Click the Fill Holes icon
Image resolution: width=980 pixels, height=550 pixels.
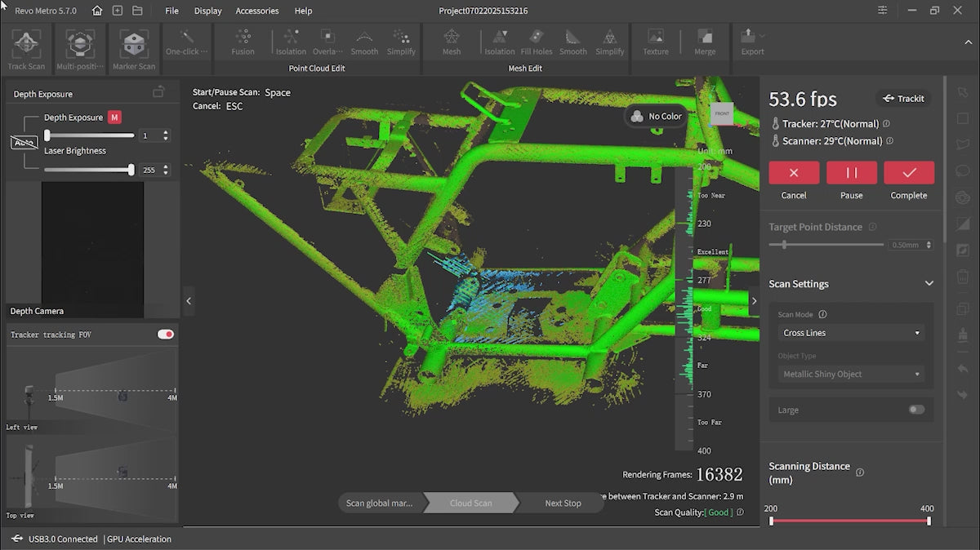click(x=537, y=39)
